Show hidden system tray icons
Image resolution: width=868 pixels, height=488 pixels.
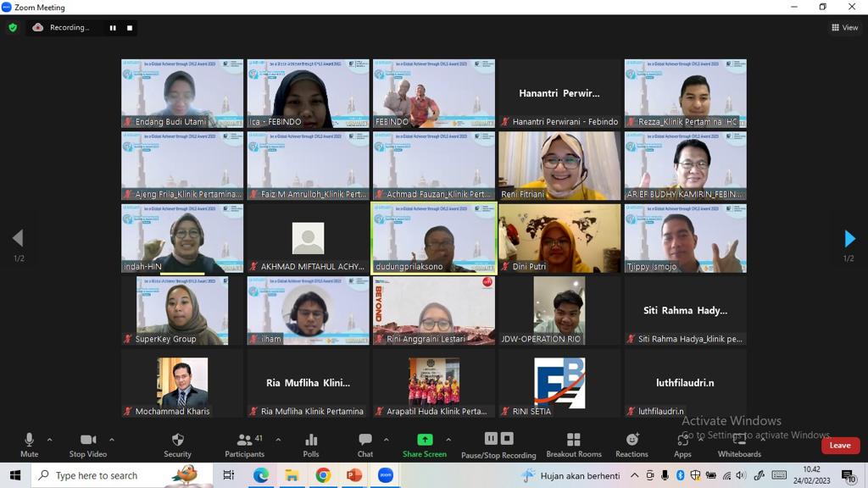(x=634, y=475)
